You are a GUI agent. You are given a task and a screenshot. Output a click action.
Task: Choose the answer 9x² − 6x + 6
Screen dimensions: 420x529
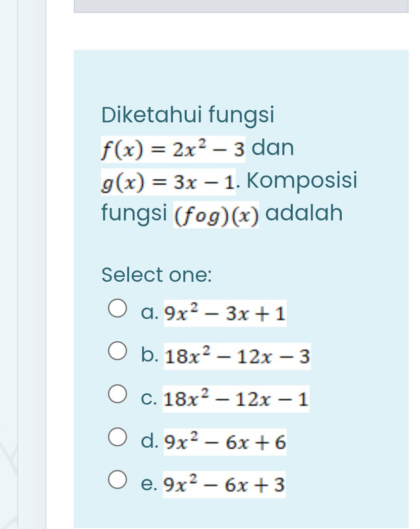[x=225, y=441]
